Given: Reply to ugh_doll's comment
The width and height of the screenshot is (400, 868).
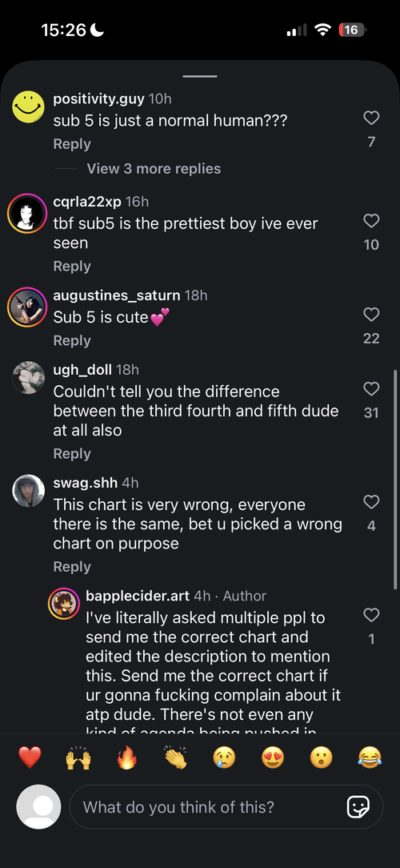Looking at the screenshot, I should 71,453.
